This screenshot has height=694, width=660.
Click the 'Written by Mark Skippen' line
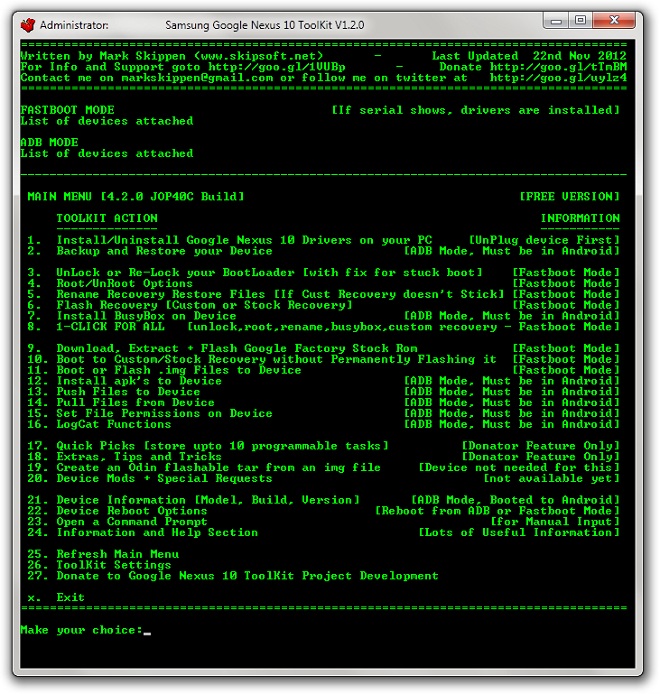point(172,56)
